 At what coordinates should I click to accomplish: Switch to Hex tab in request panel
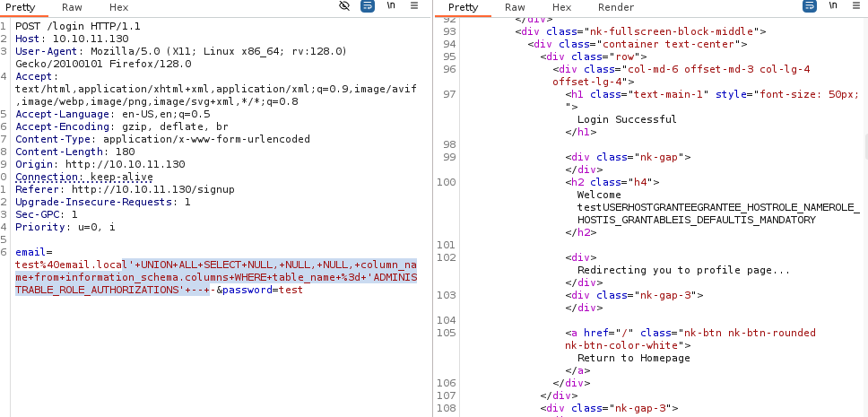(x=119, y=7)
